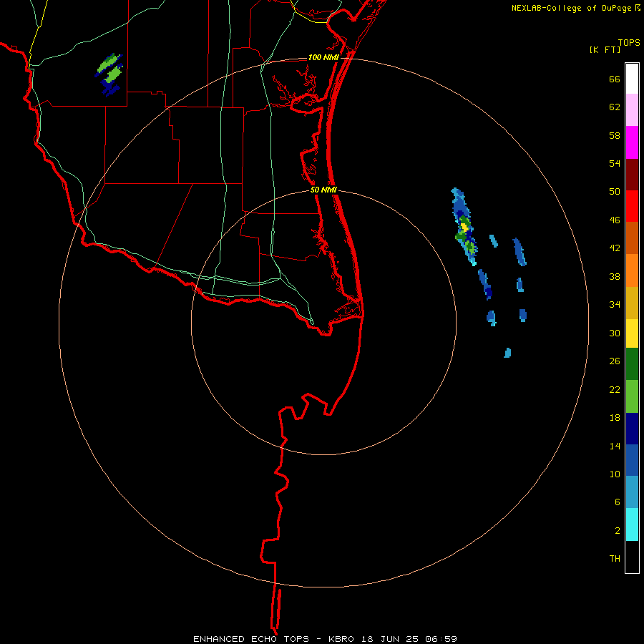Click the legend value 38
This screenshot has width=644, height=644.
(x=615, y=277)
